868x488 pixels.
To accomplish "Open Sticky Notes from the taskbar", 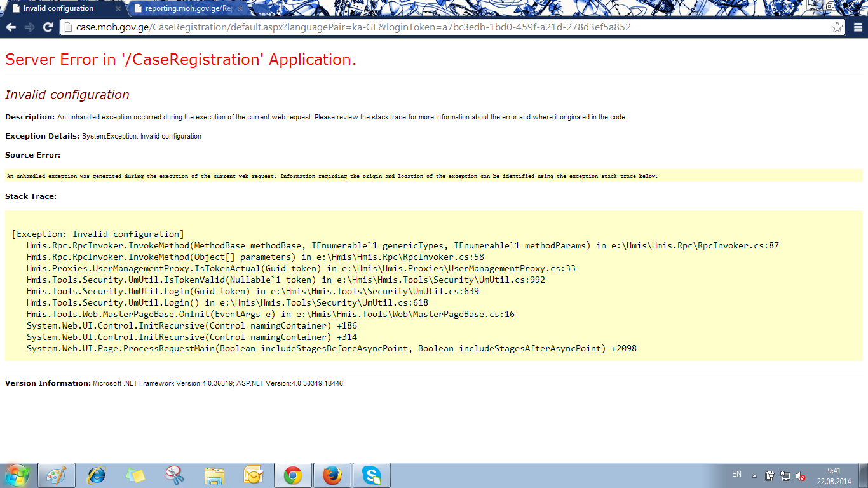I will (x=135, y=475).
